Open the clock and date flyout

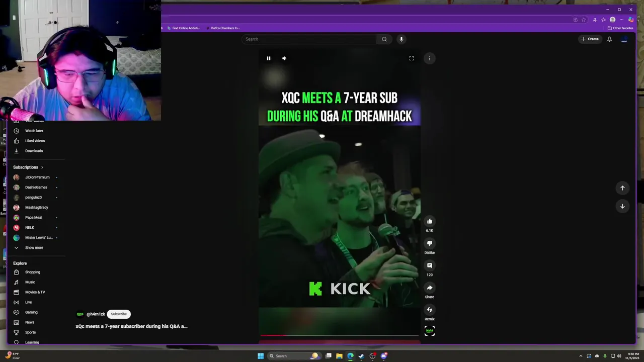[x=632, y=356]
